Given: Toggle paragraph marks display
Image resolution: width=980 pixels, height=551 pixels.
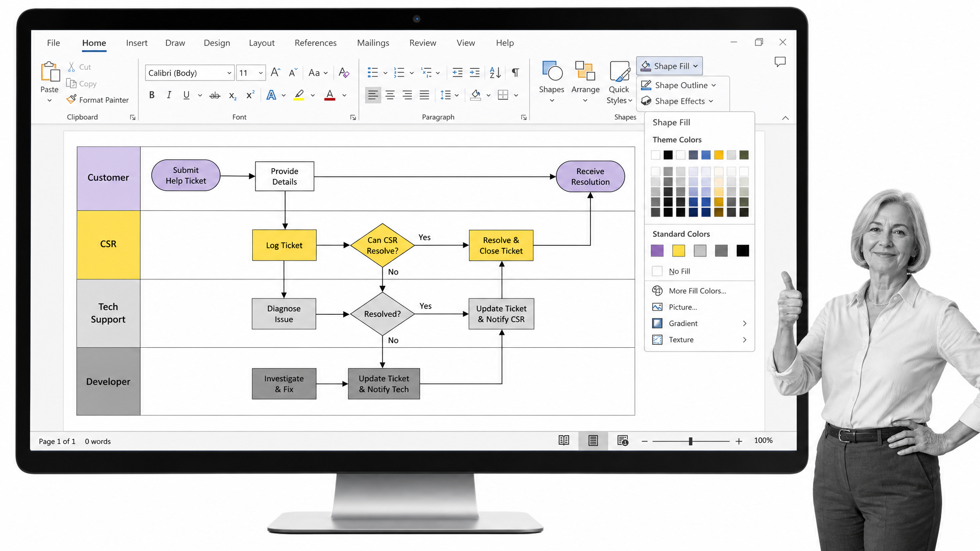Looking at the screenshot, I should tap(515, 73).
